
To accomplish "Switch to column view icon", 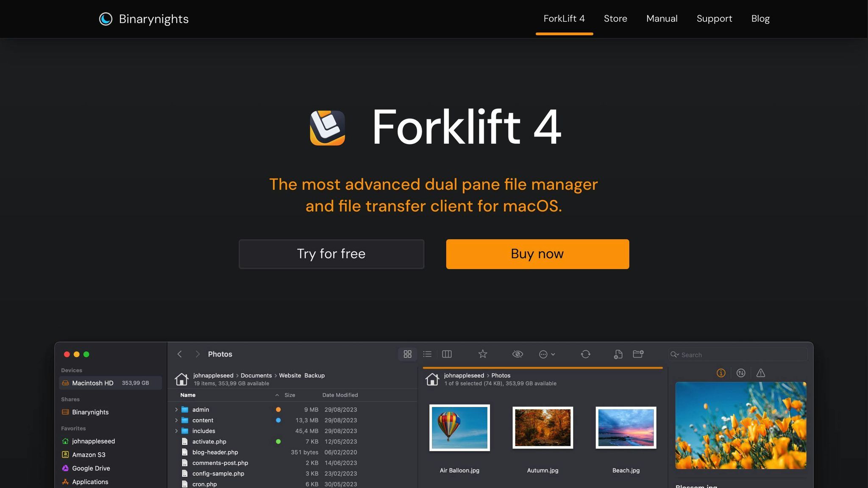I will coord(447,354).
